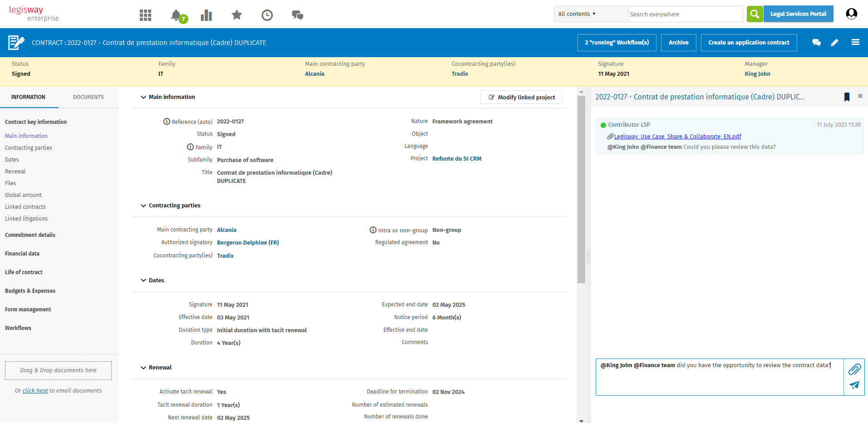
Task: Open the Refonte du SI CRM project link
Action: tap(457, 159)
